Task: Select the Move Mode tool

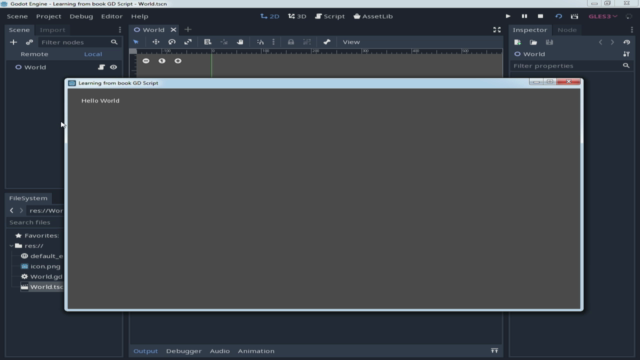Action: pos(156,42)
